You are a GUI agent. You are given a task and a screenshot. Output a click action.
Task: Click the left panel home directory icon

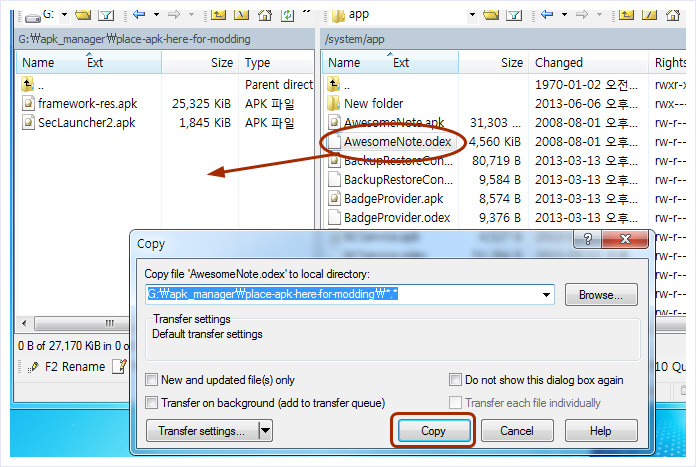click(x=265, y=15)
